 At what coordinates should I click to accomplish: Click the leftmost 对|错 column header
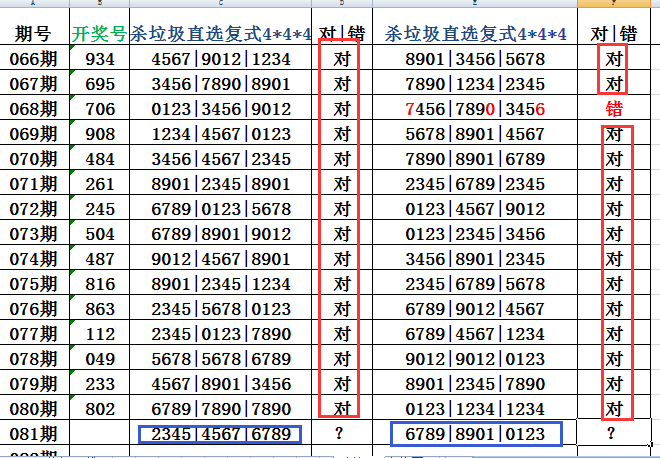pos(342,34)
